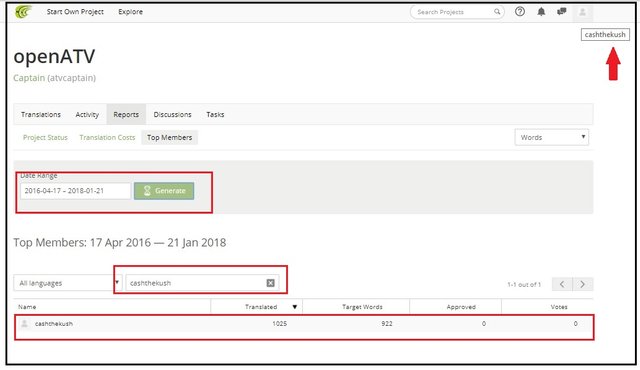This screenshot has width=640, height=370.
Task: Switch to the Translations tab
Action: (x=41, y=115)
